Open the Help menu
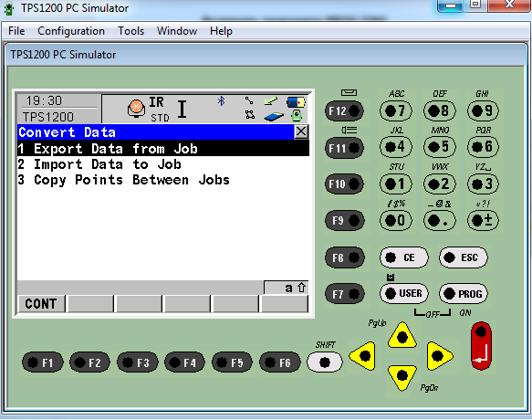The height and width of the screenshot is (420, 532). click(x=221, y=31)
